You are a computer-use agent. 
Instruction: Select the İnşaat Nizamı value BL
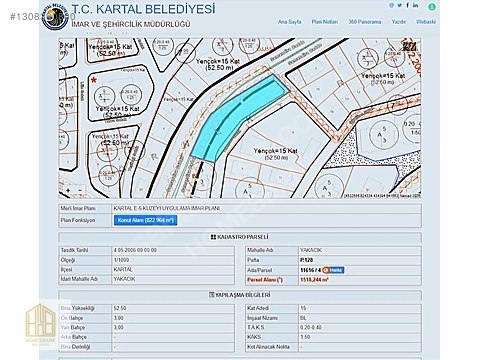tap(303, 318)
